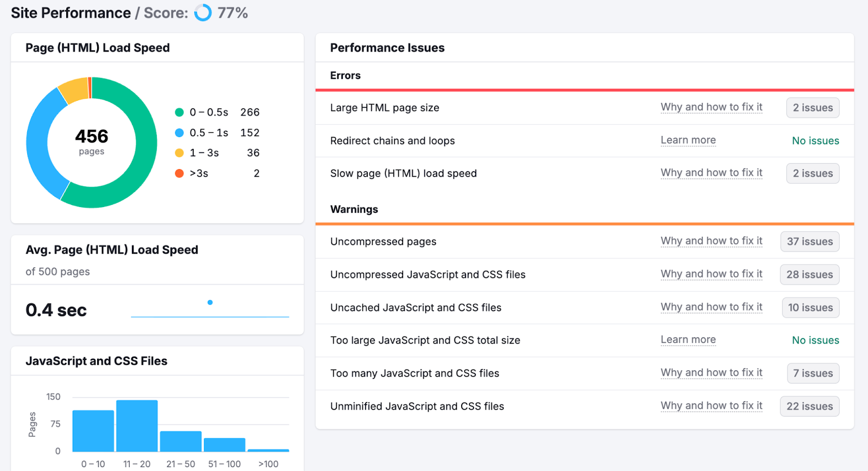Open the 2 issues for Large HTML page size
This screenshot has width=868, height=471.
pos(812,107)
